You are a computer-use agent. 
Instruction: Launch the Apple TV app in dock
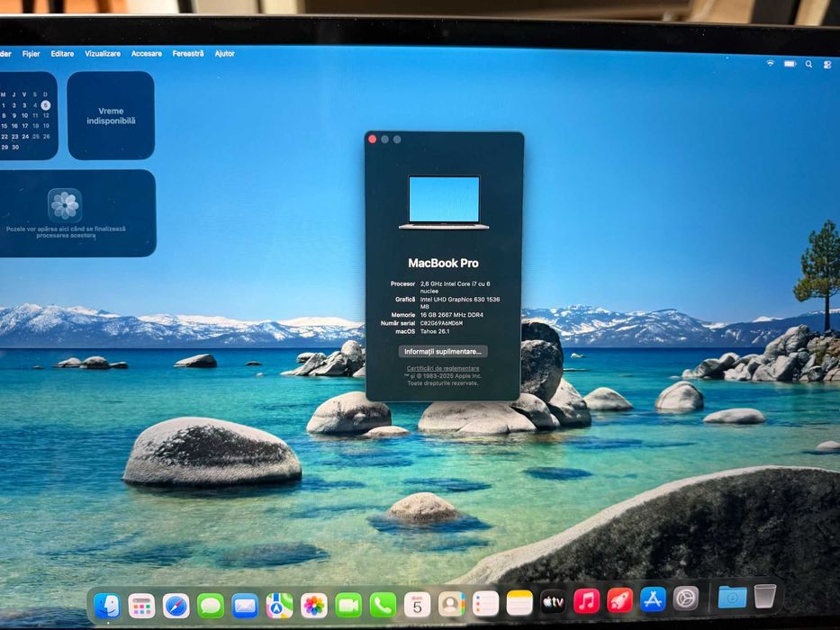pyautogui.click(x=553, y=602)
